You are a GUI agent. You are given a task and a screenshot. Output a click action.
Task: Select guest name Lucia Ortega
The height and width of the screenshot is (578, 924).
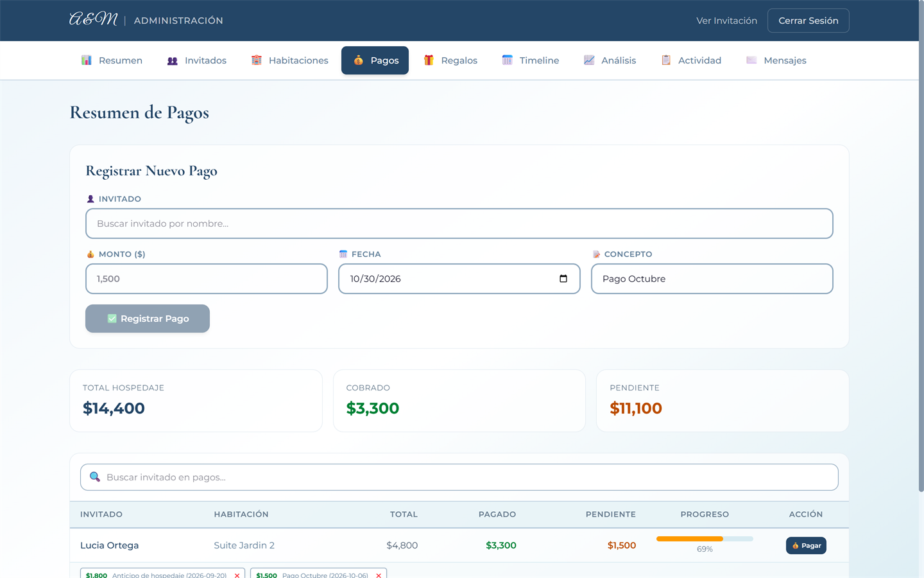(x=110, y=545)
